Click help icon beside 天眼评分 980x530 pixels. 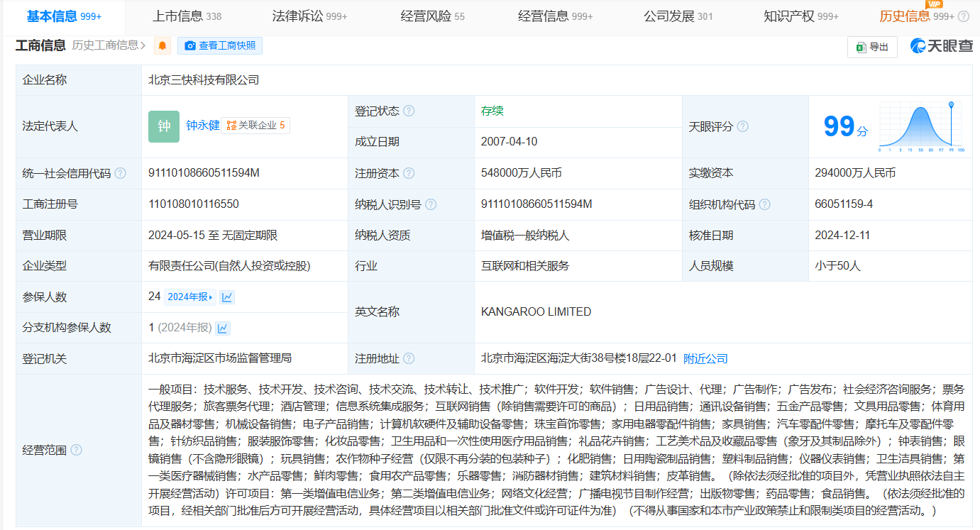point(742,126)
